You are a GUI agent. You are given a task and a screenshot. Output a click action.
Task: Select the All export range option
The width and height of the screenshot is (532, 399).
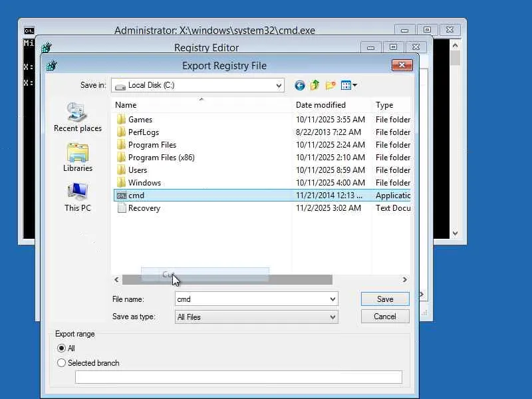pyautogui.click(x=61, y=348)
